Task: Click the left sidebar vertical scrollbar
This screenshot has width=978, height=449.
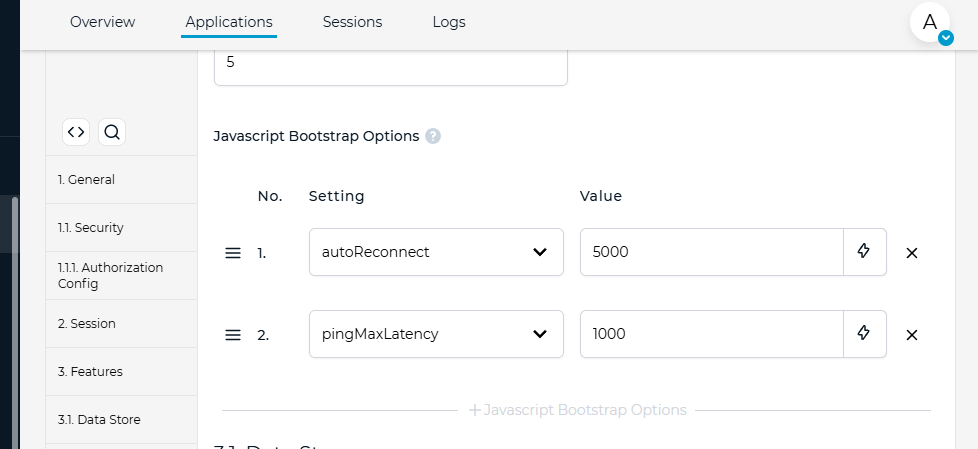Action: click(x=16, y=321)
